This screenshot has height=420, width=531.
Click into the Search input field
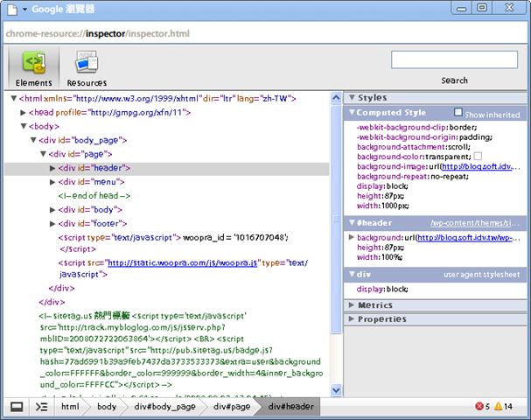pos(454,60)
